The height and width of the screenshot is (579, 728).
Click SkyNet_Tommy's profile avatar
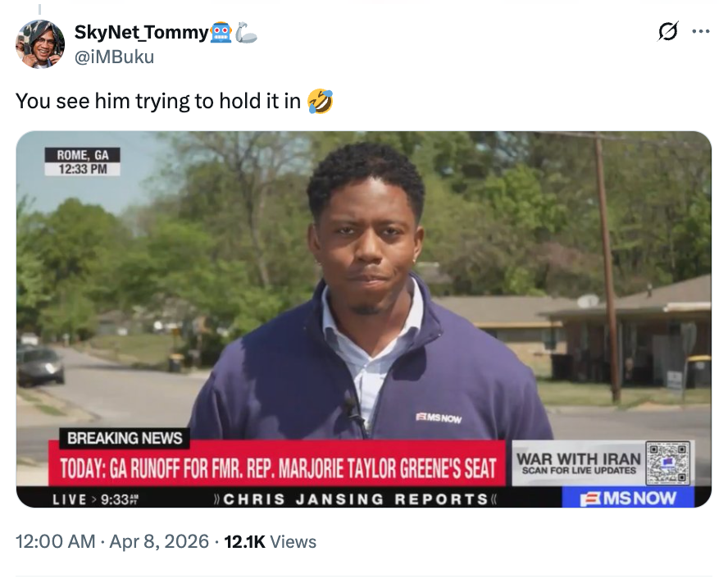pyautogui.click(x=40, y=44)
